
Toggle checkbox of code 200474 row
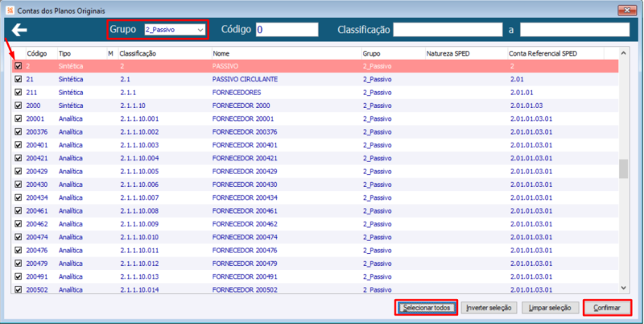tap(18, 237)
